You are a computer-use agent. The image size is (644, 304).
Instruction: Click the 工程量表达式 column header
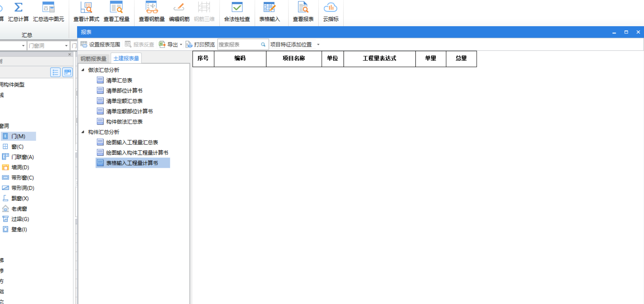(x=379, y=59)
